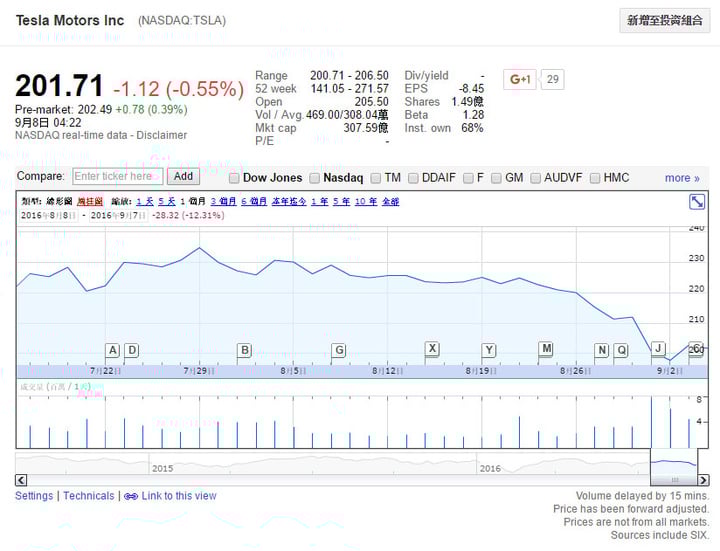720x551 pixels.
Task: Open the Disclaimer link
Action: (x=162, y=135)
